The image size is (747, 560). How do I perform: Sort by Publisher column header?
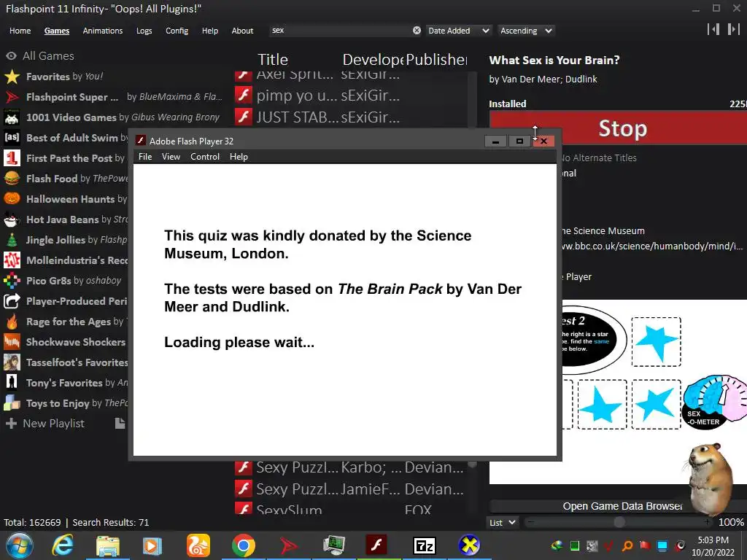[x=436, y=60]
